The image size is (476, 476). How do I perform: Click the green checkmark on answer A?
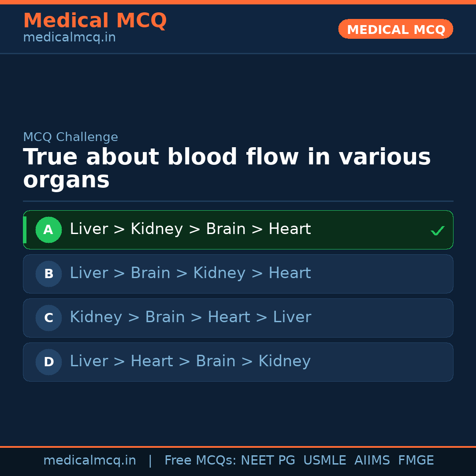tap(437, 231)
